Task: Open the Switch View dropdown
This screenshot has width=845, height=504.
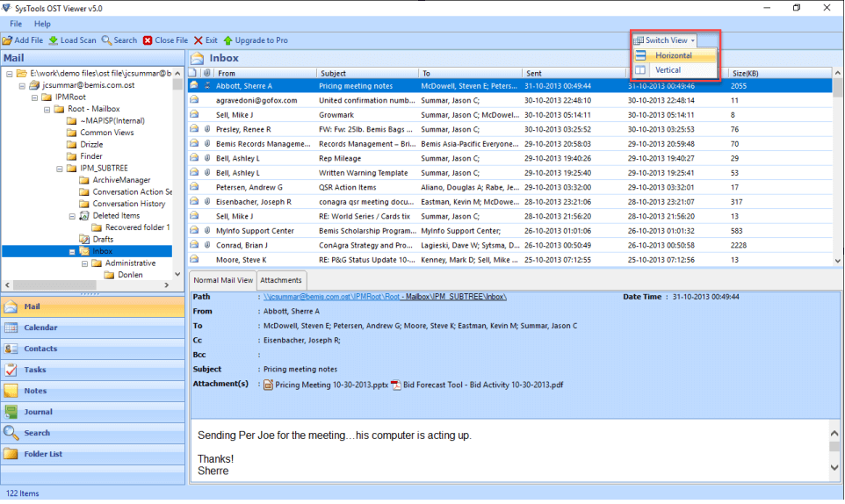Action: 666,40
